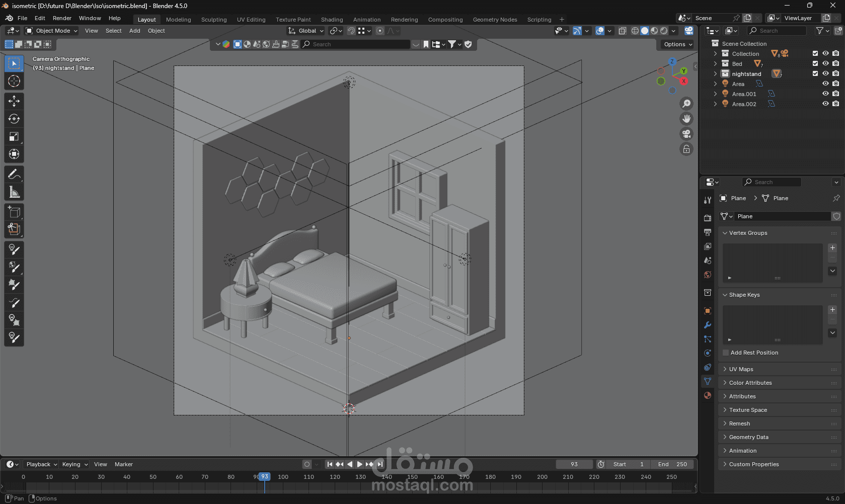This screenshot has width=845, height=504.
Task: Switch to the Sculpting workspace tab
Action: (x=214, y=20)
